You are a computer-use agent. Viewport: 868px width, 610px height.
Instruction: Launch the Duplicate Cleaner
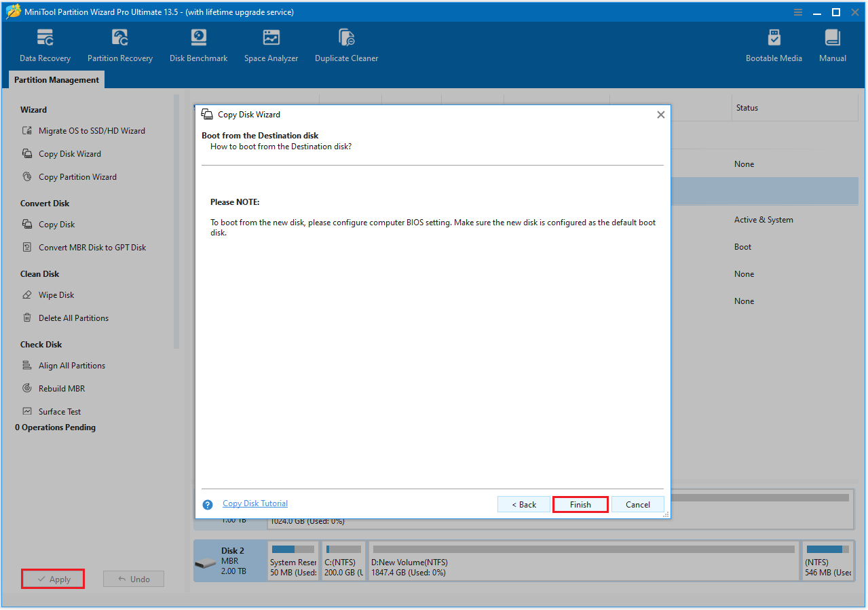coord(346,44)
